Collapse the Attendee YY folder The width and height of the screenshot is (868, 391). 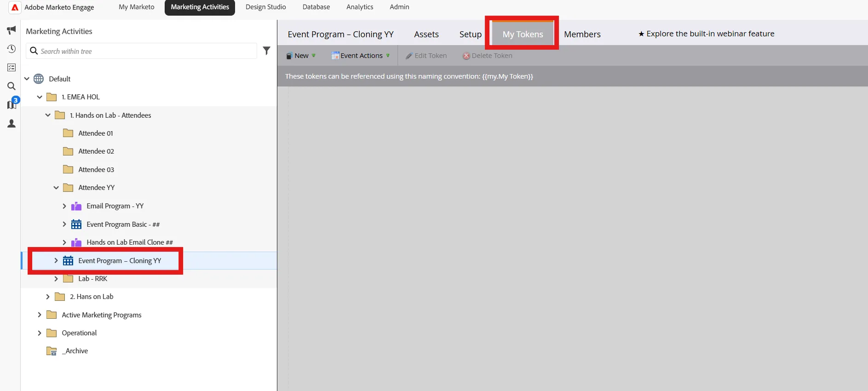pyautogui.click(x=56, y=188)
